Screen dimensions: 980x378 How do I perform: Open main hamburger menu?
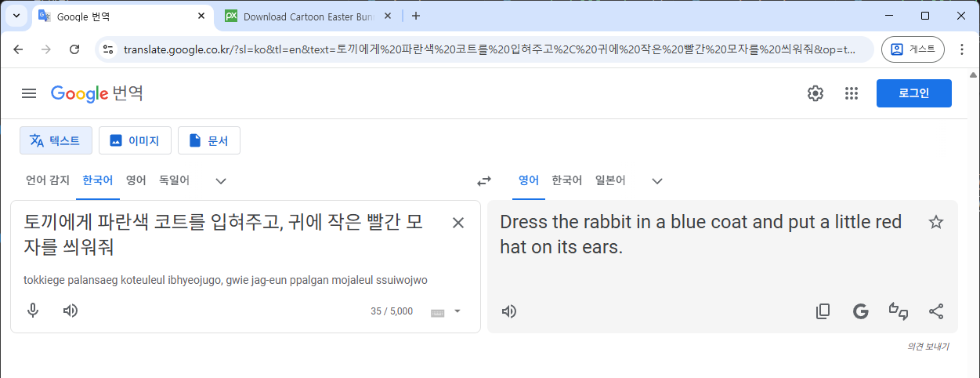[29, 93]
